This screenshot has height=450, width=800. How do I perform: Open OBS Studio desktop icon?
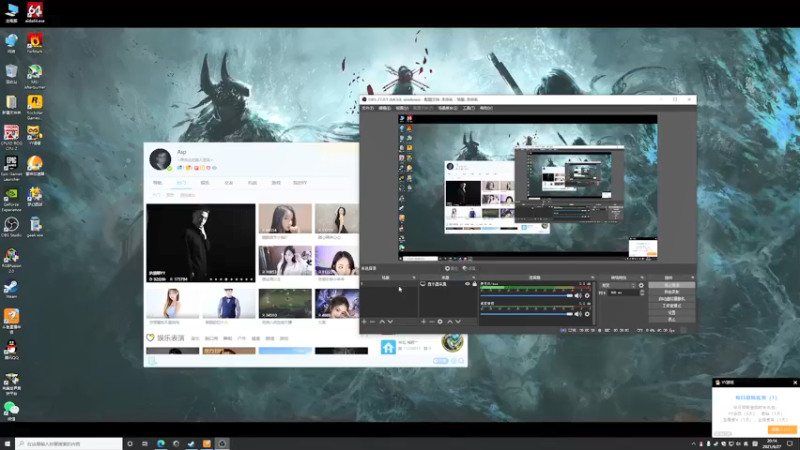11,227
